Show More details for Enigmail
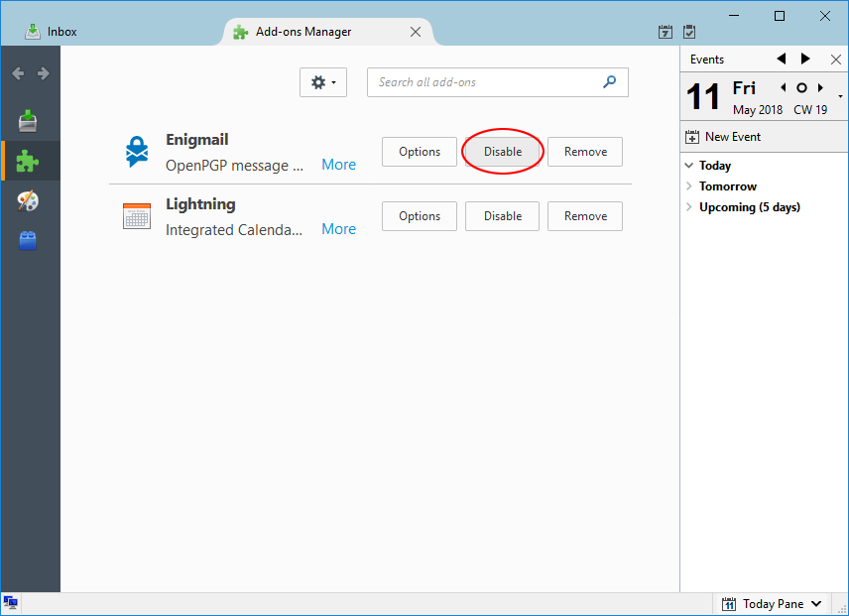This screenshot has width=849, height=616. click(x=339, y=165)
